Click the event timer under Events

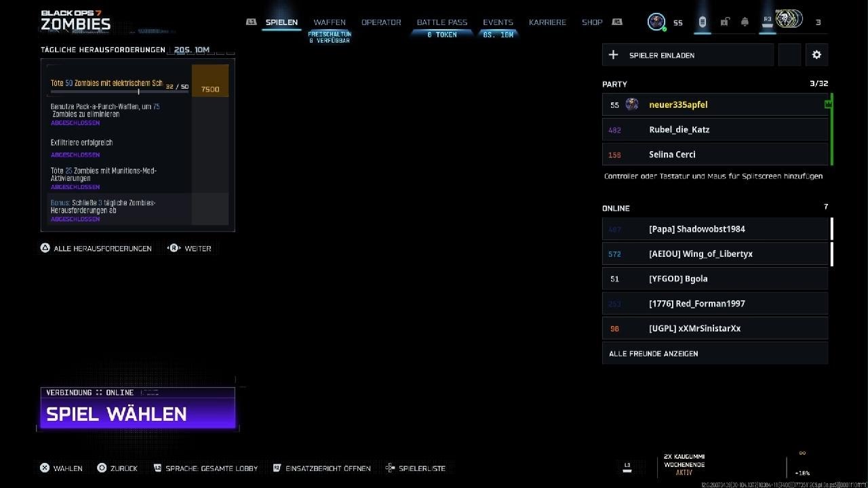tap(498, 35)
